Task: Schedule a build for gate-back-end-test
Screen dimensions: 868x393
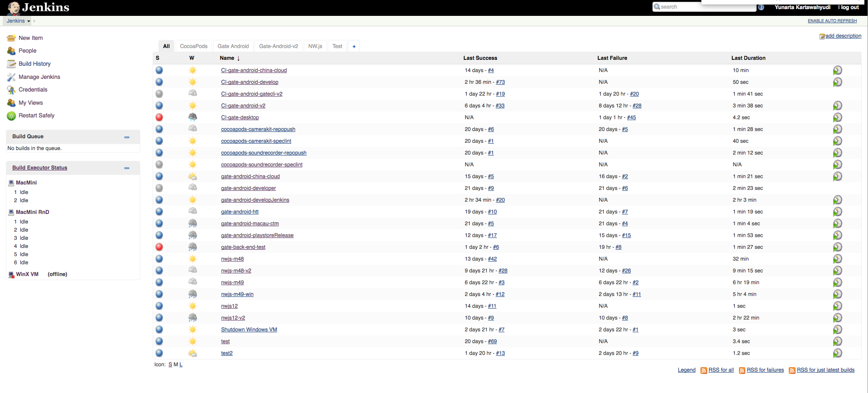Action: [838, 247]
